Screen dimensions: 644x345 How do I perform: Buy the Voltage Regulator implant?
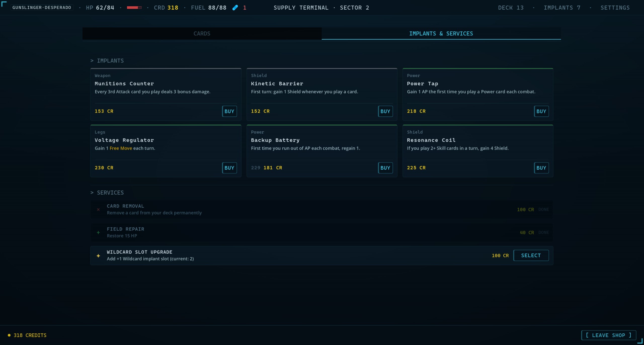pos(229,168)
